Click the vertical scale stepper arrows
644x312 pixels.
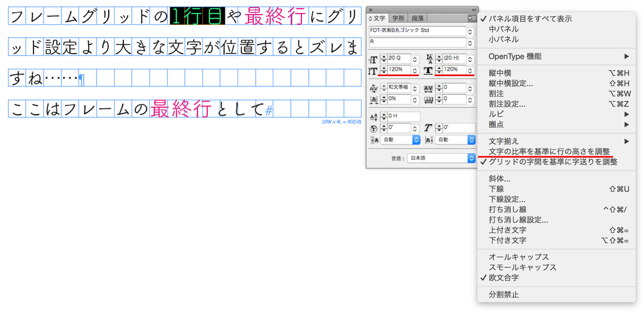point(383,71)
